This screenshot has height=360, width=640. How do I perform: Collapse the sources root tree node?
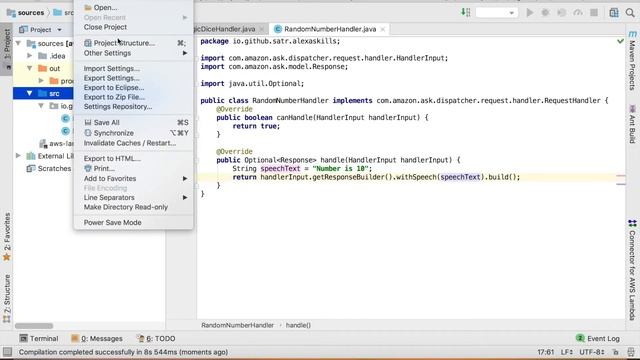18,43
